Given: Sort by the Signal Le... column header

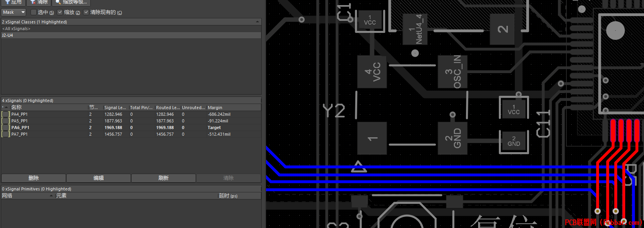Looking at the screenshot, I should [x=116, y=108].
